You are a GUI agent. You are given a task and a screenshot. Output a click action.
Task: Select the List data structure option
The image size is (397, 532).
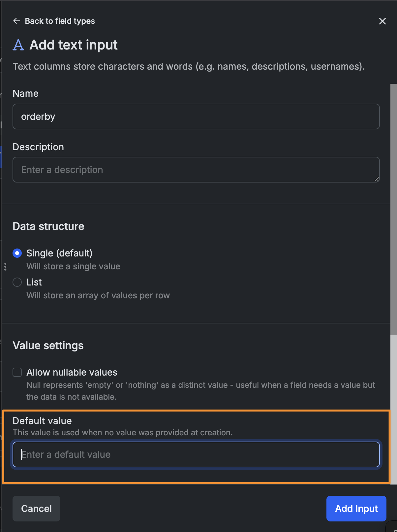click(x=17, y=282)
